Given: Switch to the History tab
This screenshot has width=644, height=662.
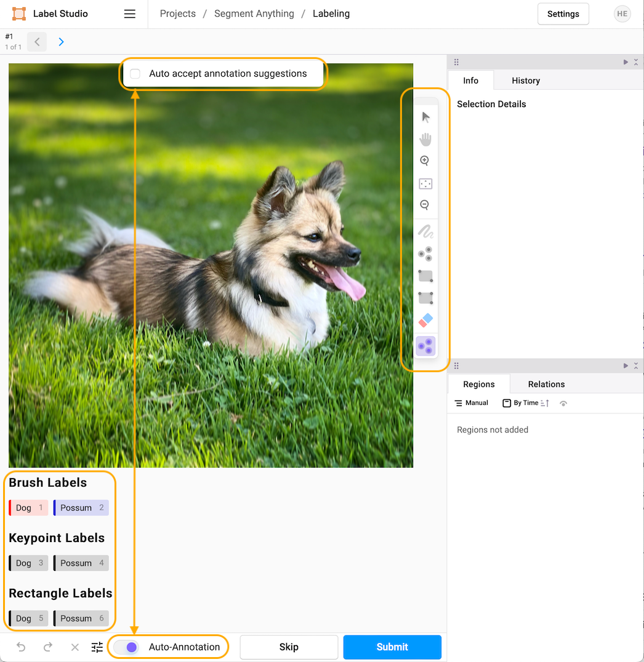Looking at the screenshot, I should 525,81.
